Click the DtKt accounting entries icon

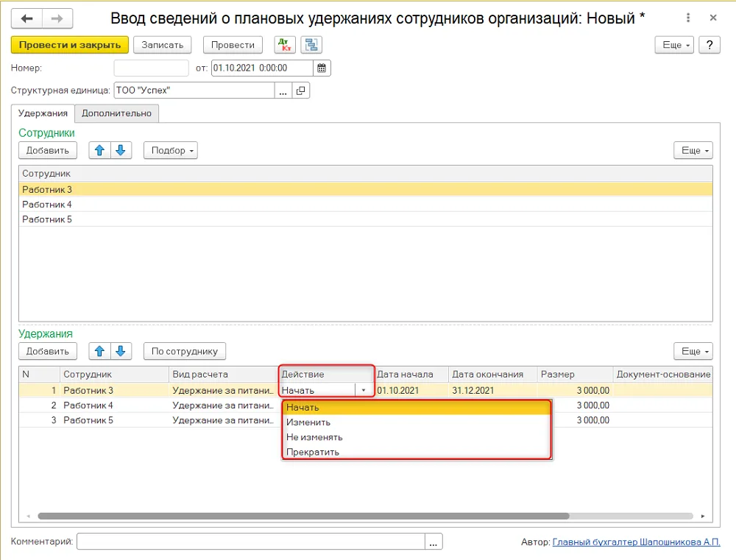284,45
